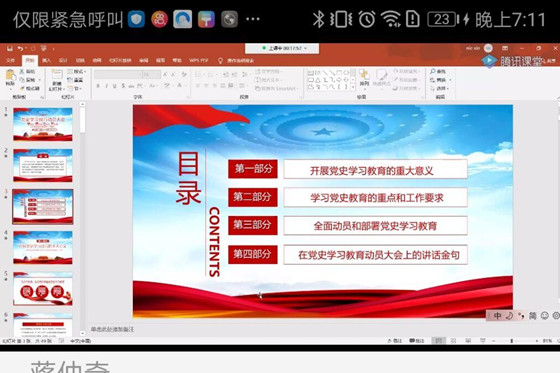The width and height of the screenshot is (560, 373).
Task: Increase font size with large A icon
Action: (165, 74)
